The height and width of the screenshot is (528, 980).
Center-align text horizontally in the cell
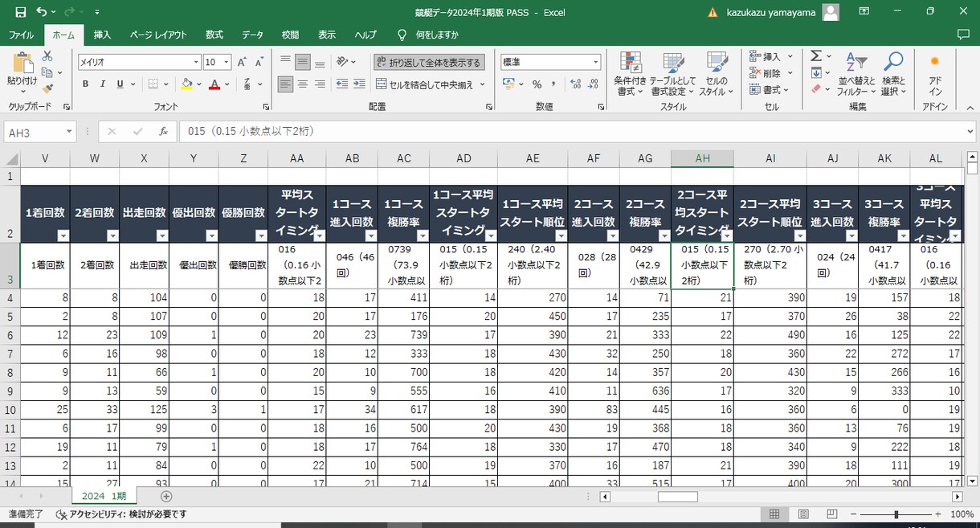click(303, 84)
